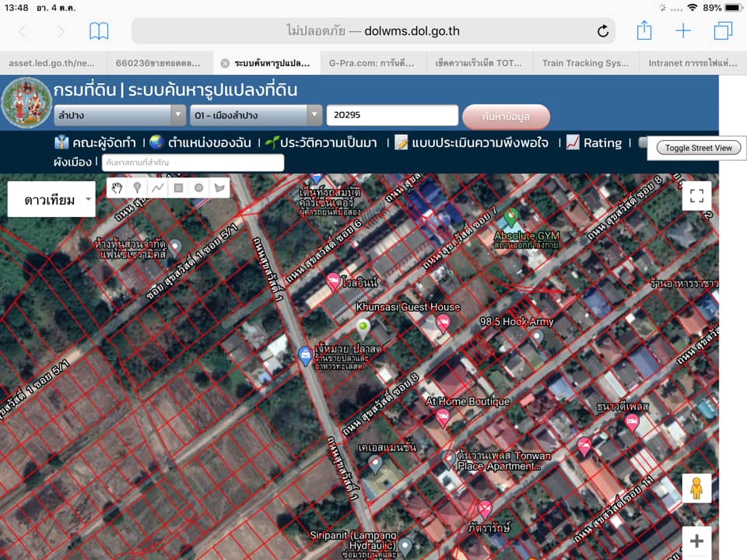Show all Safari tabs overview
Viewport: 747px width, 560px height.
point(723,31)
